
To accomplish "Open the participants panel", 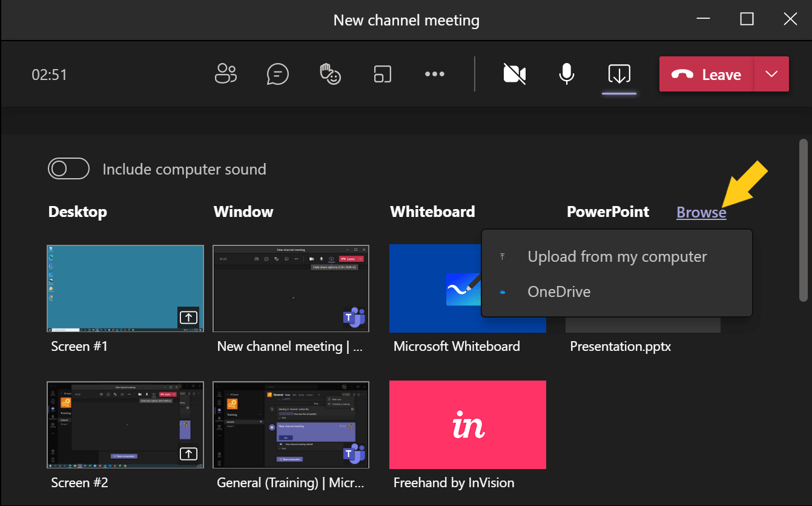I will 226,75.
